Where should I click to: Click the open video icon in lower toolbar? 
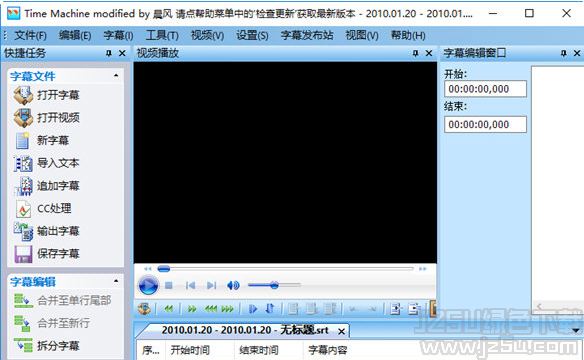click(144, 309)
